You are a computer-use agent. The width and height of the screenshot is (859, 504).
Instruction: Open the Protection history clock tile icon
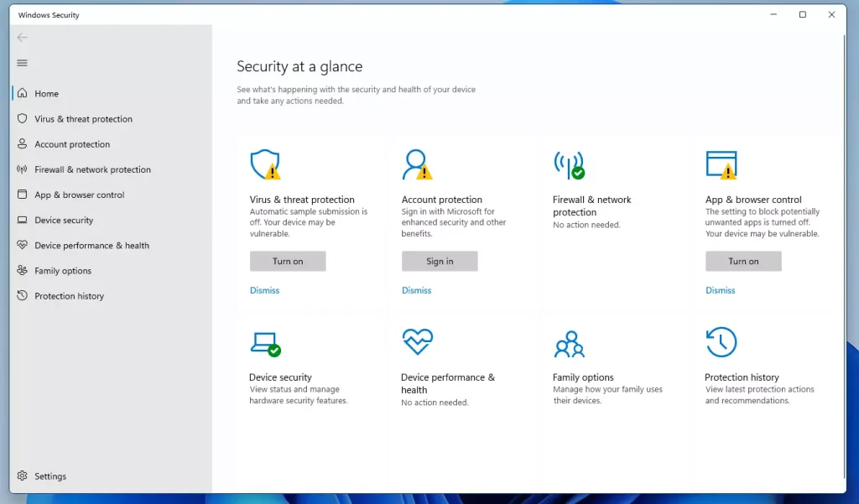[x=721, y=342]
